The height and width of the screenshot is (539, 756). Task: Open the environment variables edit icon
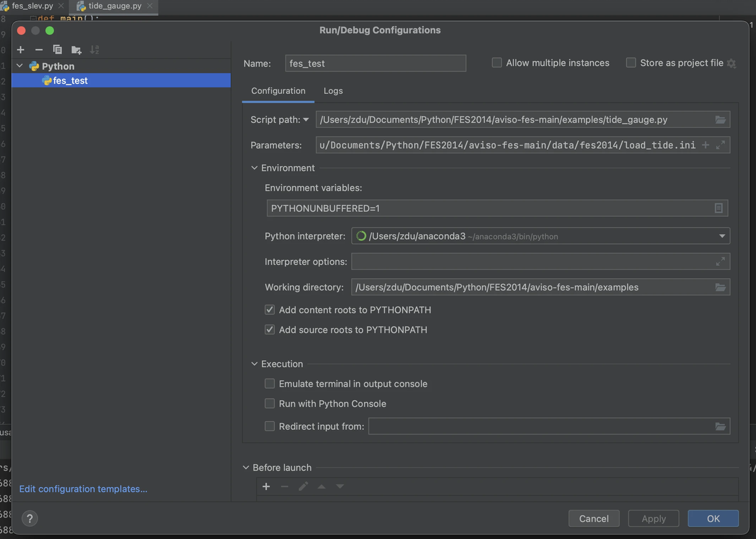click(719, 208)
